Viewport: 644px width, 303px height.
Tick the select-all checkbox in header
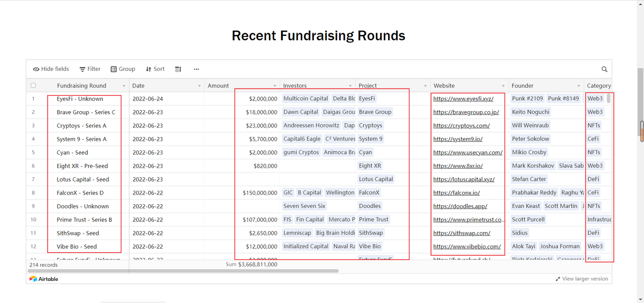33,85
